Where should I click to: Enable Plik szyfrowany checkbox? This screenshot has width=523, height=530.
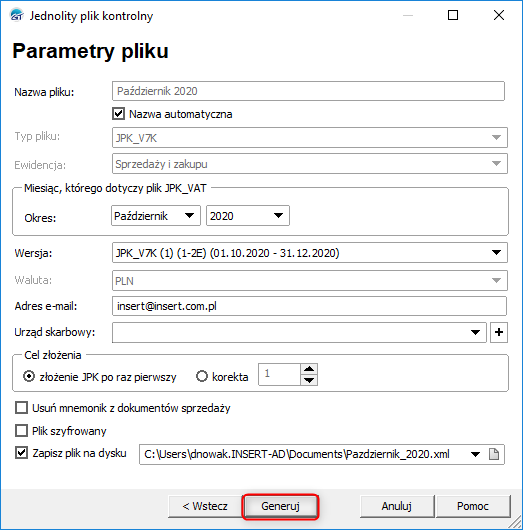pyautogui.click(x=22, y=431)
